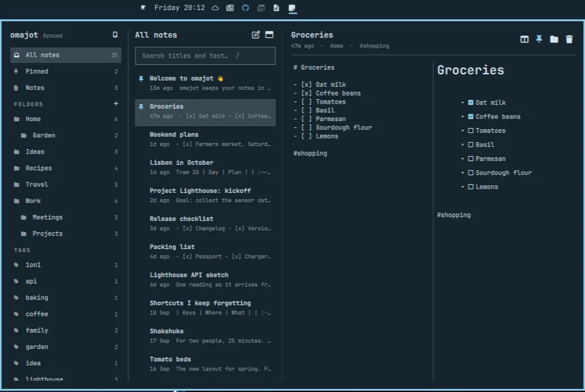Click the folder icon beside Ideas

(16, 152)
